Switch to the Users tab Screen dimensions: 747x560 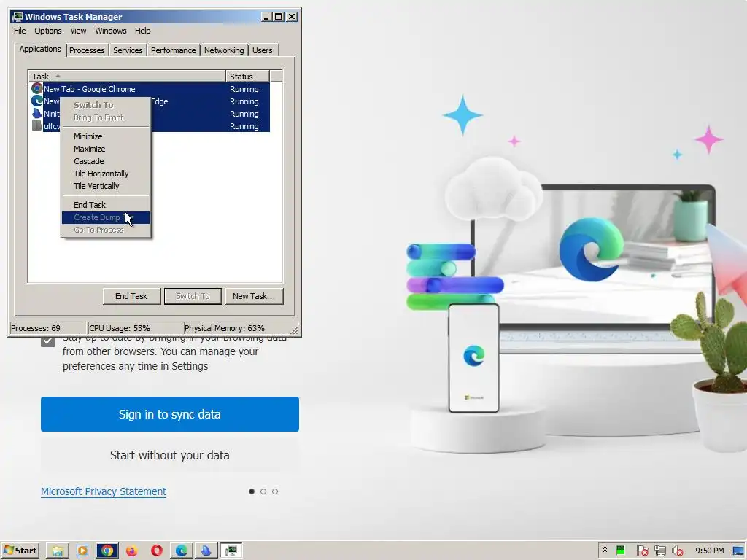point(263,50)
